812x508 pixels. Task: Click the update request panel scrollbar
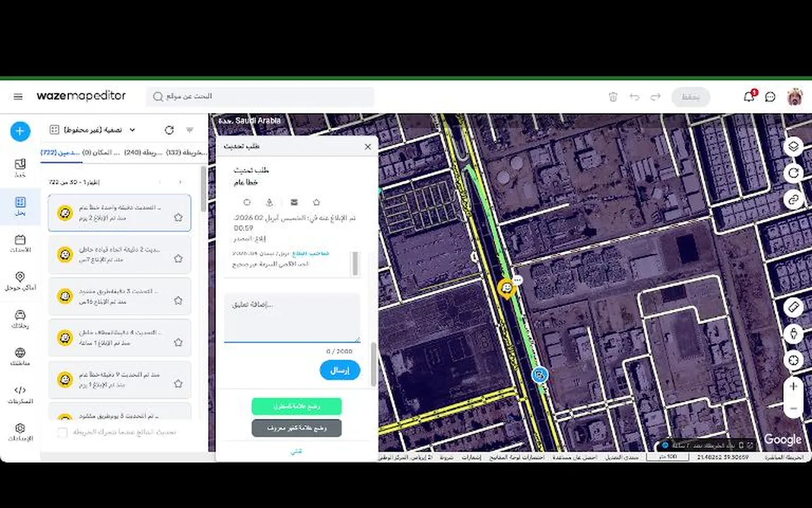tap(373, 364)
